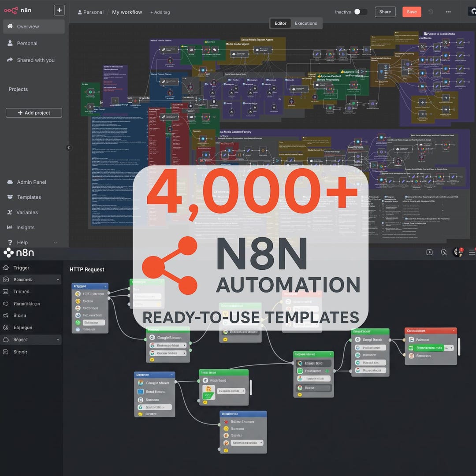Open workflow history via the restore icon

[x=431, y=12]
